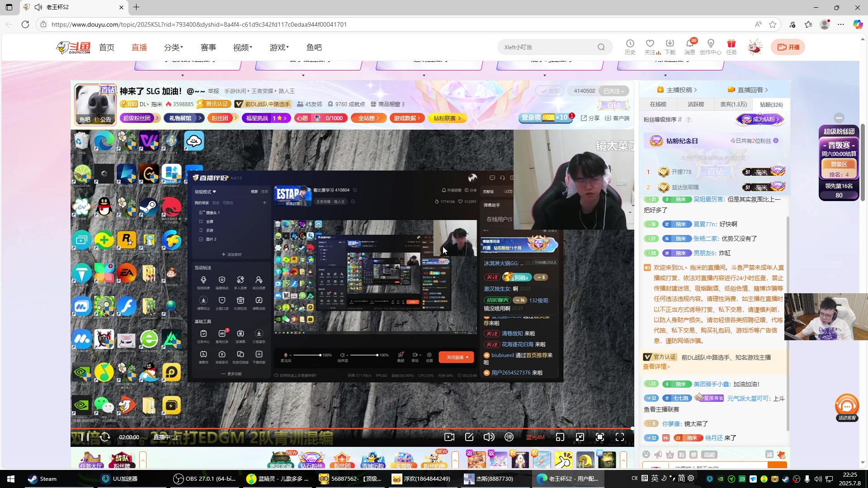Screen dimensions: 868x488
Task: Open the 游戏数据 button
Action: (407, 118)
